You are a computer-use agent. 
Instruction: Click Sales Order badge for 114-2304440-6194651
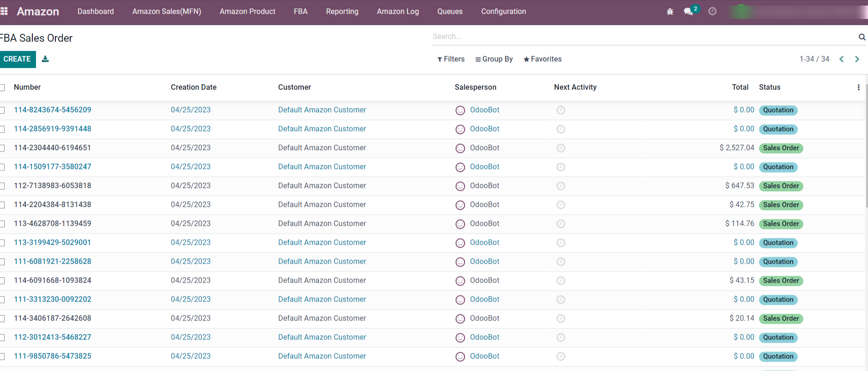[x=781, y=148]
